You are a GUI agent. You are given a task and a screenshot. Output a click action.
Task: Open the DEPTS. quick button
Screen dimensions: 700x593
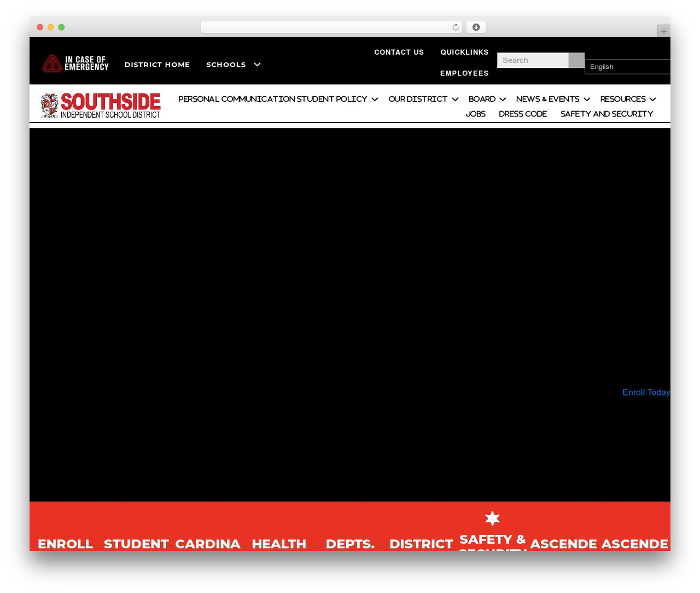(350, 544)
